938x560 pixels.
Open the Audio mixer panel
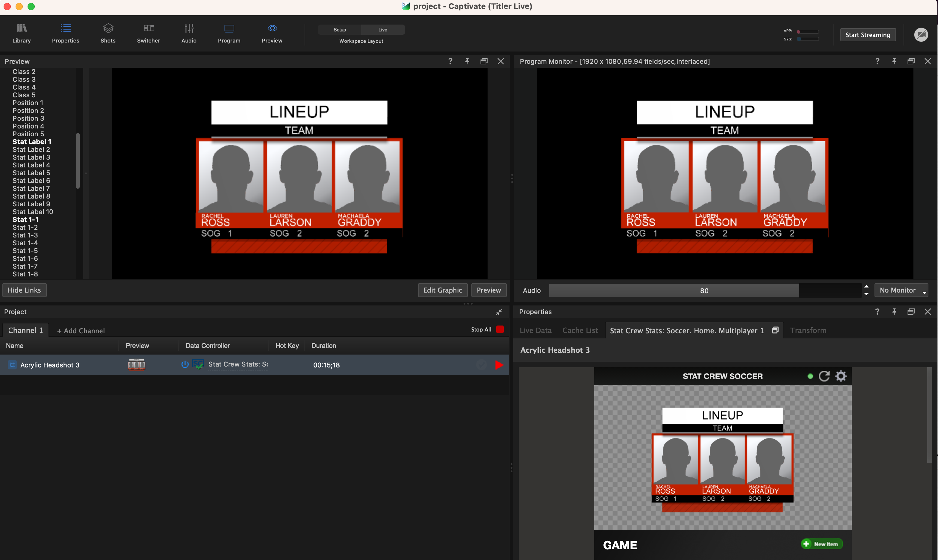pos(189,33)
